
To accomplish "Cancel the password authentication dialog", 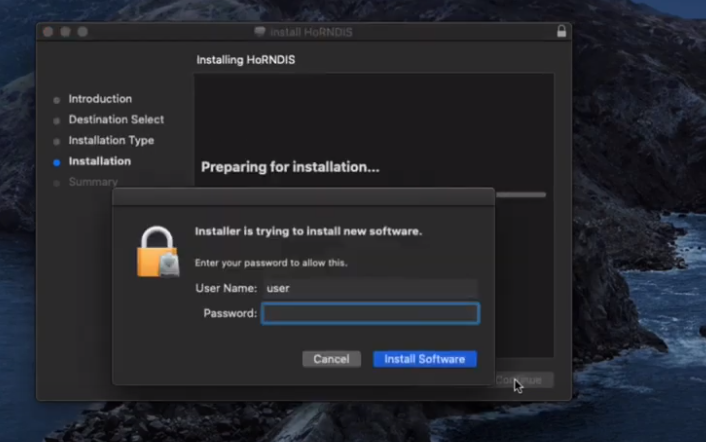I will pyautogui.click(x=331, y=359).
